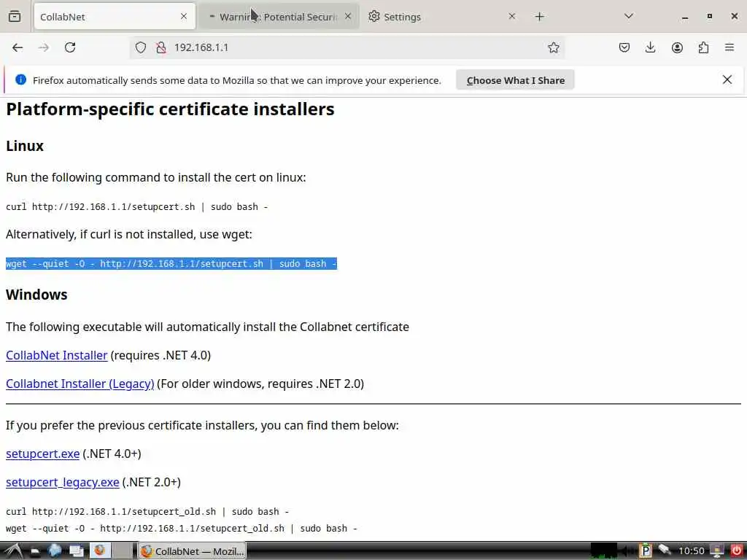Expand the list all tabs chevron
The image size is (747, 560).
628,17
